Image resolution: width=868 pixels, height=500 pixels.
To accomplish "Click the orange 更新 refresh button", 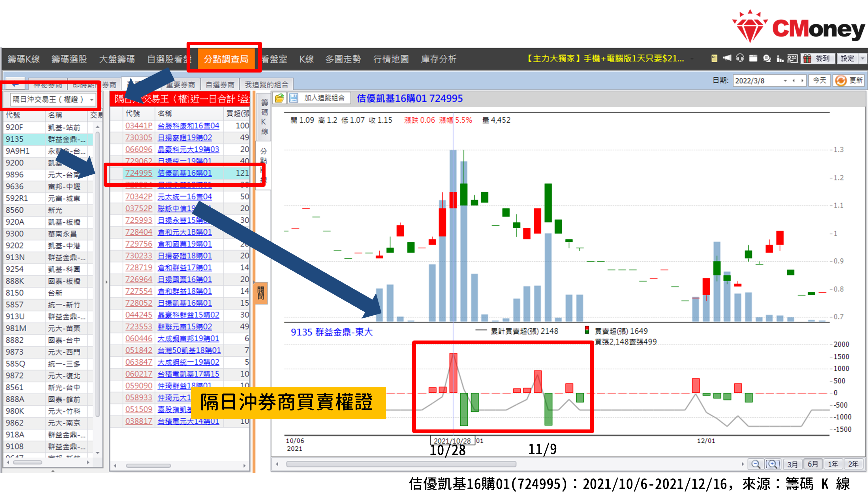I will (x=849, y=81).
